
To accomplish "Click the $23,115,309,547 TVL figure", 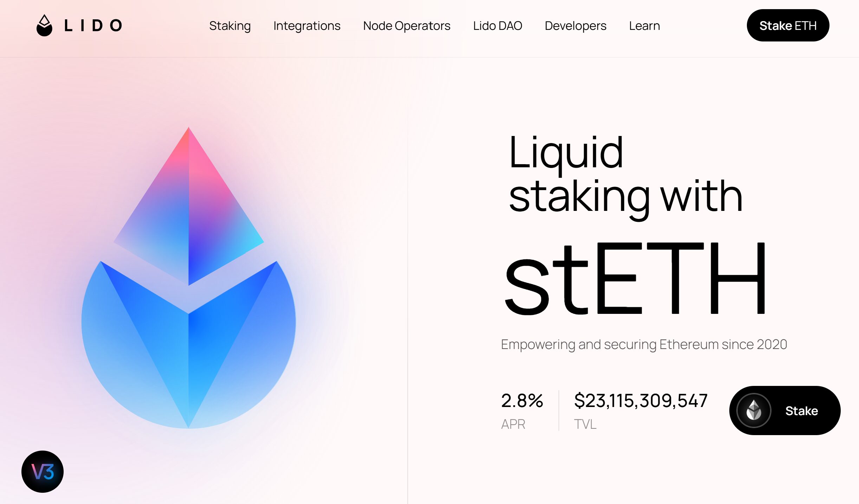I will [x=640, y=400].
